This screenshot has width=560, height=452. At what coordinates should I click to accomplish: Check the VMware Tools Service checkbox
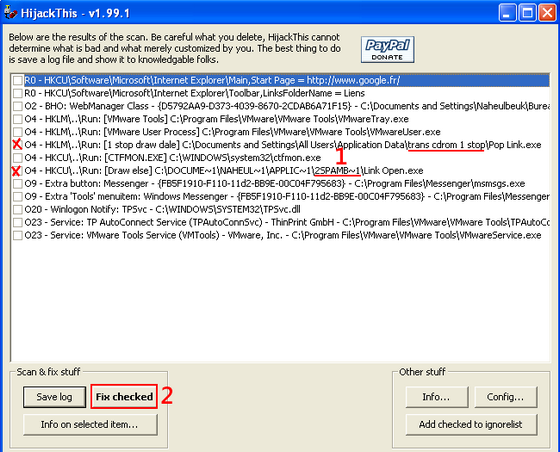coord(18,235)
